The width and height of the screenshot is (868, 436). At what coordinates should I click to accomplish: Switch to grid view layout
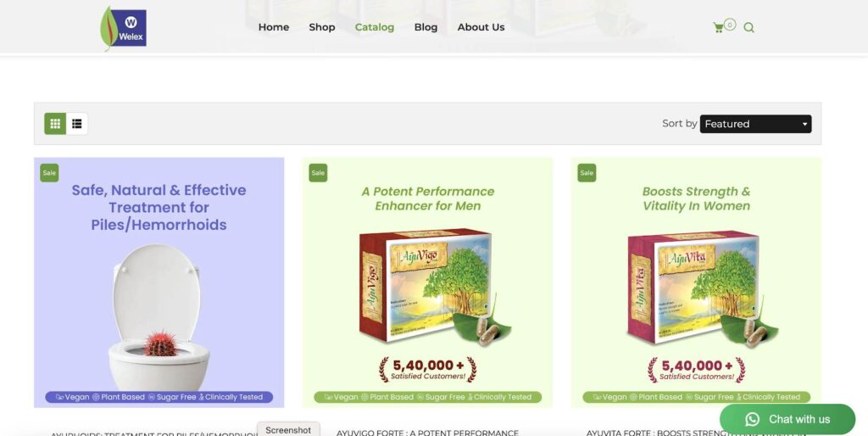click(x=55, y=124)
